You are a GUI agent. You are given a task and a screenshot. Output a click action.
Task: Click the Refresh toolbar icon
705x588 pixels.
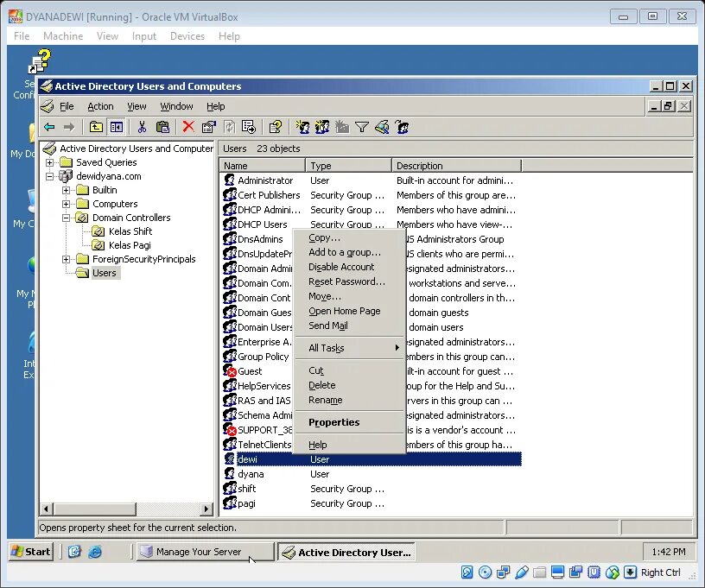click(229, 128)
